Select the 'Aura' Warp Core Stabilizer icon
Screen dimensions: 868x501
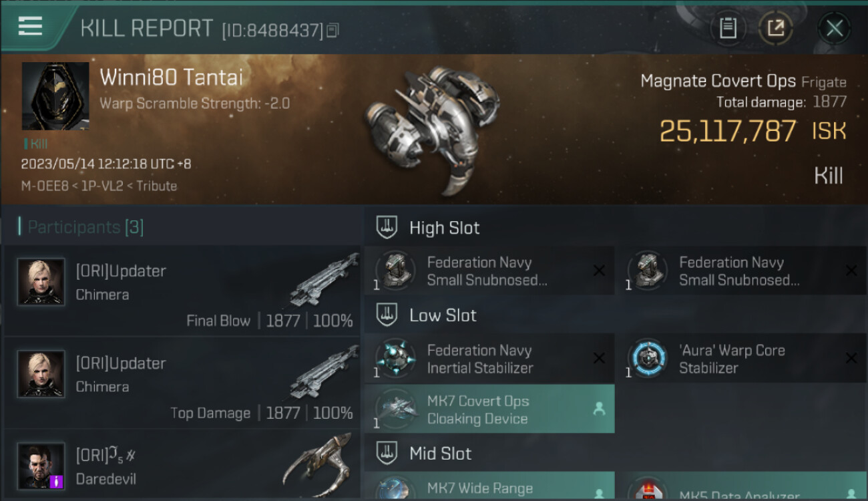coord(648,359)
